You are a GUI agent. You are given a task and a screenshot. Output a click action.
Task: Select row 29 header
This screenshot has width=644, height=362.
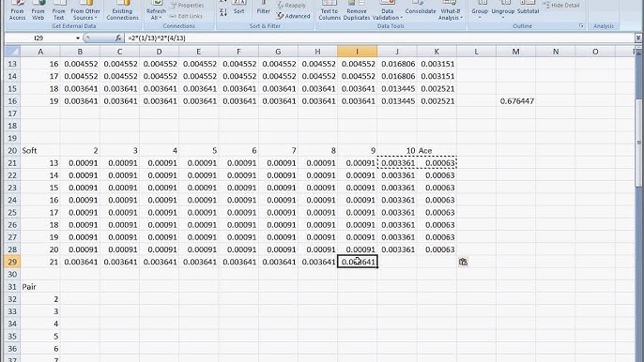click(x=12, y=262)
